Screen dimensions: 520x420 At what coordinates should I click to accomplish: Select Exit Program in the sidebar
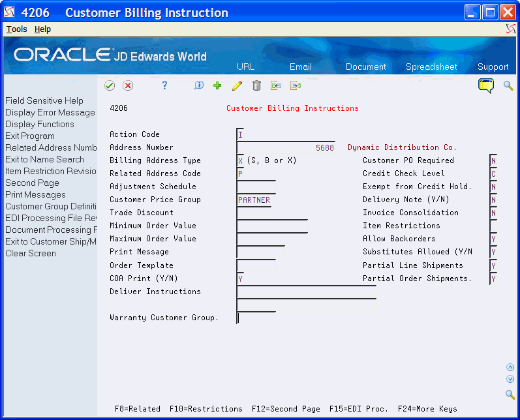click(30, 136)
